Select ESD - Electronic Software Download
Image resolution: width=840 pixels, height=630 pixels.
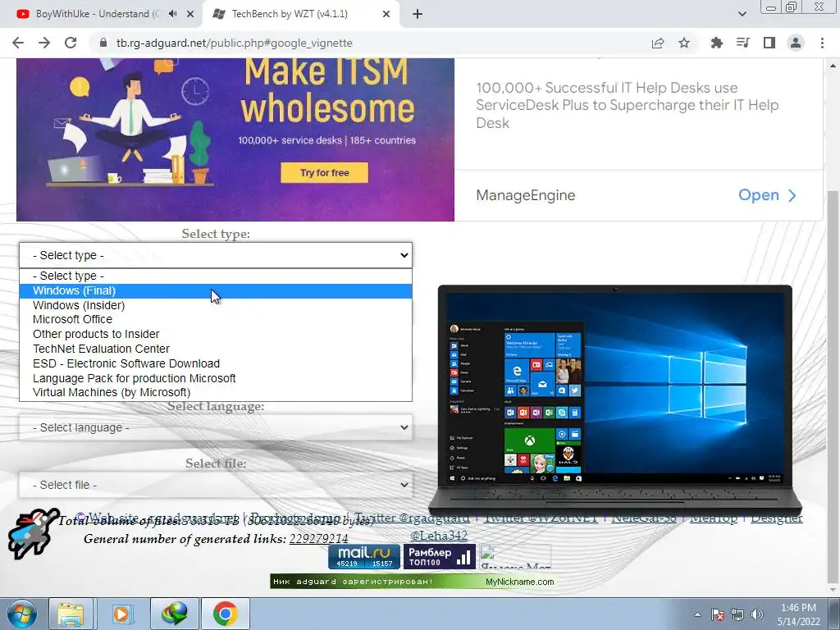click(x=216, y=363)
